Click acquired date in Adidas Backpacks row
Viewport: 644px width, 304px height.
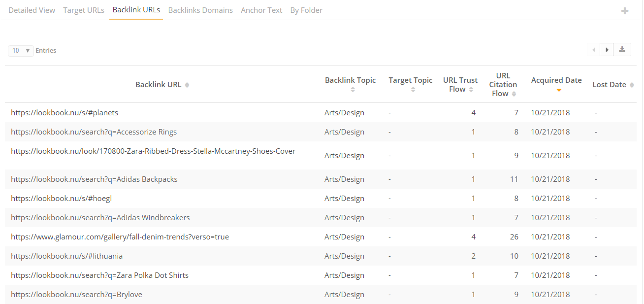pos(550,179)
